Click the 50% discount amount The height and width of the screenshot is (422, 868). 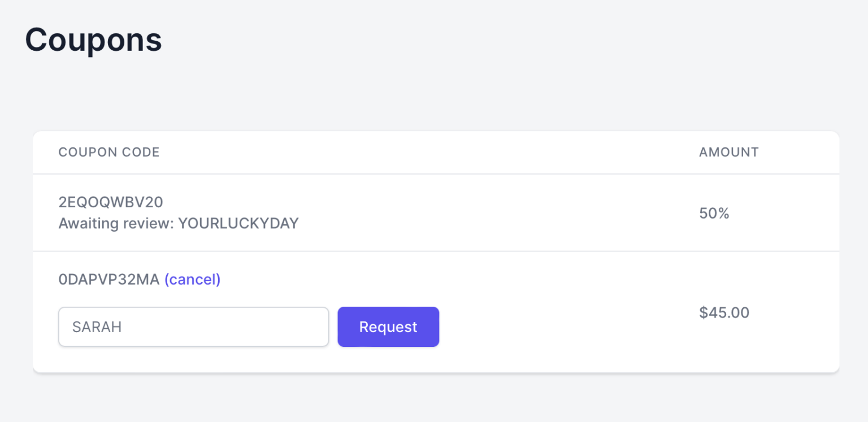coord(714,213)
